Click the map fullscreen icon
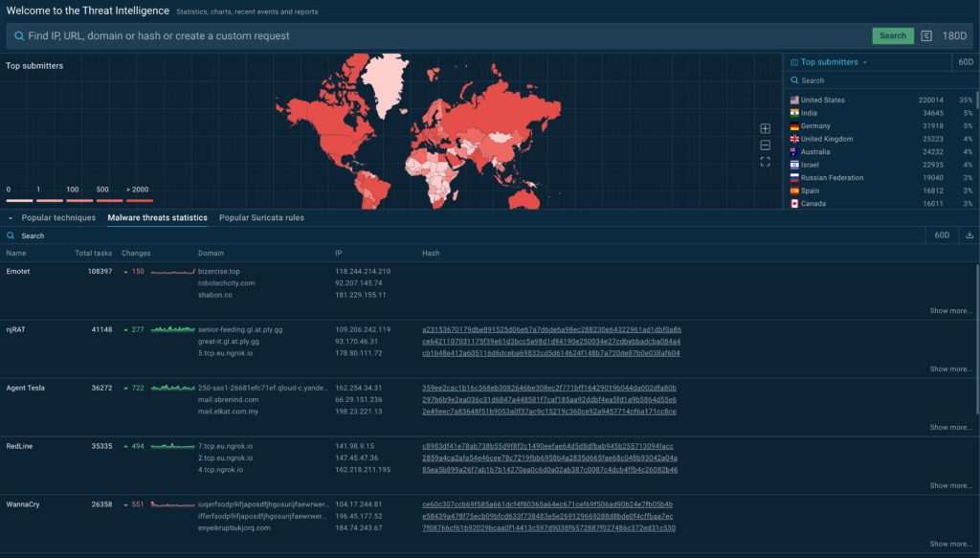Screen dimensions: 980x558 coord(765,163)
